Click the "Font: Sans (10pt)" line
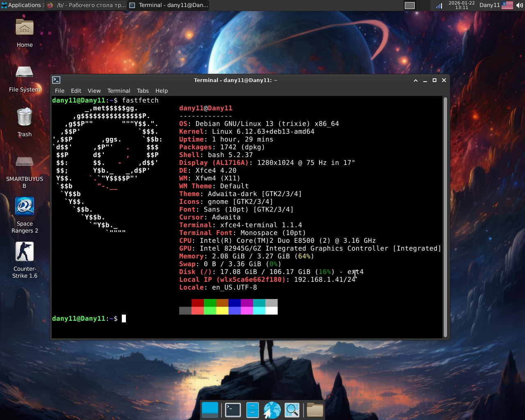Screen dimensions: 525x420 237,210
